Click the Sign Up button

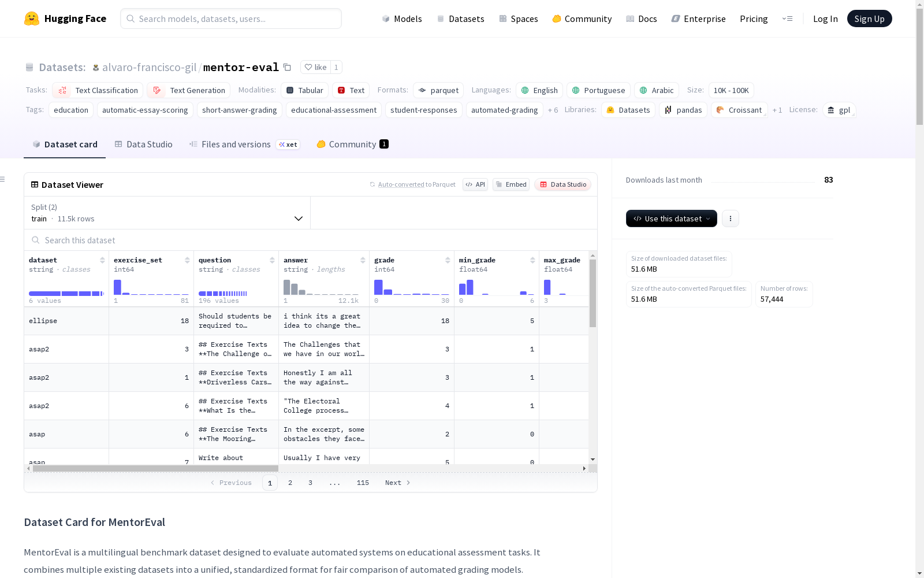pyautogui.click(x=870, y=18)
